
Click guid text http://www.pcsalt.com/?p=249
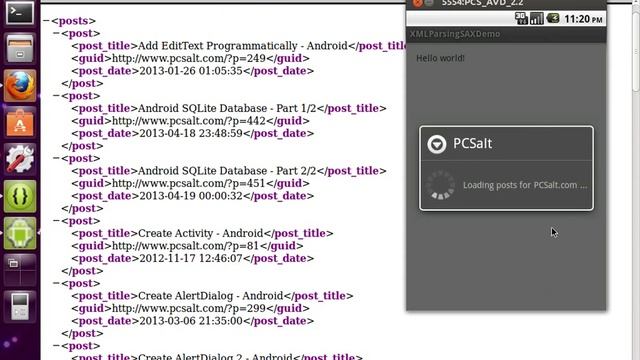(x=189, y=58)
